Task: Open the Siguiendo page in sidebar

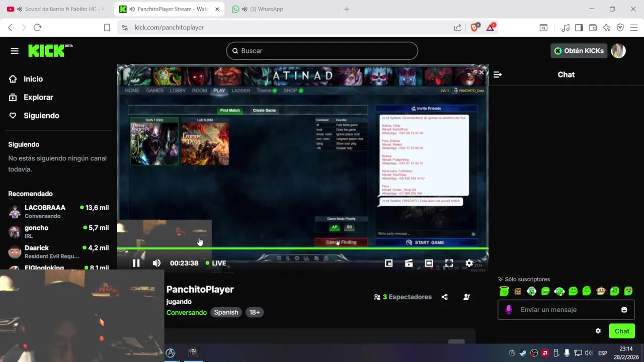Action: 34,115
